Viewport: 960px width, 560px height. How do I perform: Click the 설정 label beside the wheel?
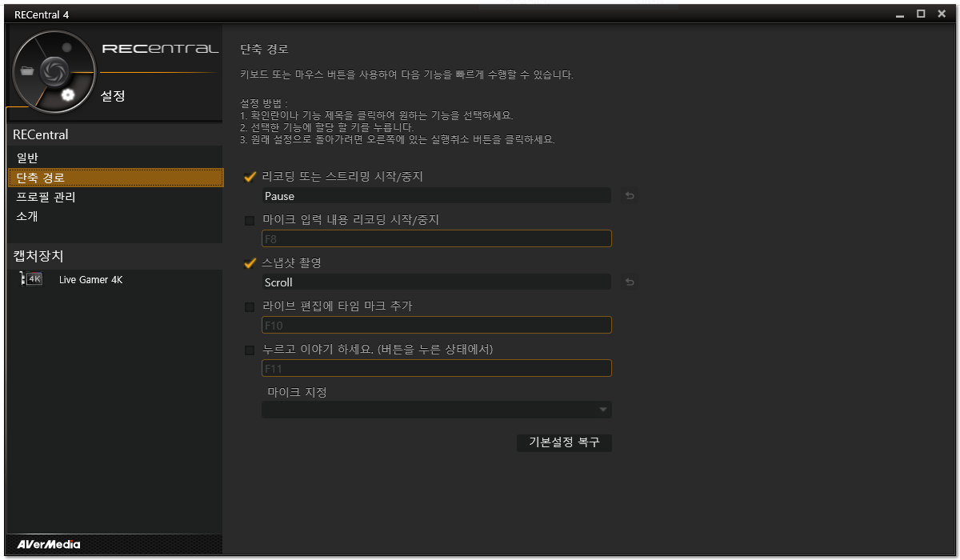point(113,96)
